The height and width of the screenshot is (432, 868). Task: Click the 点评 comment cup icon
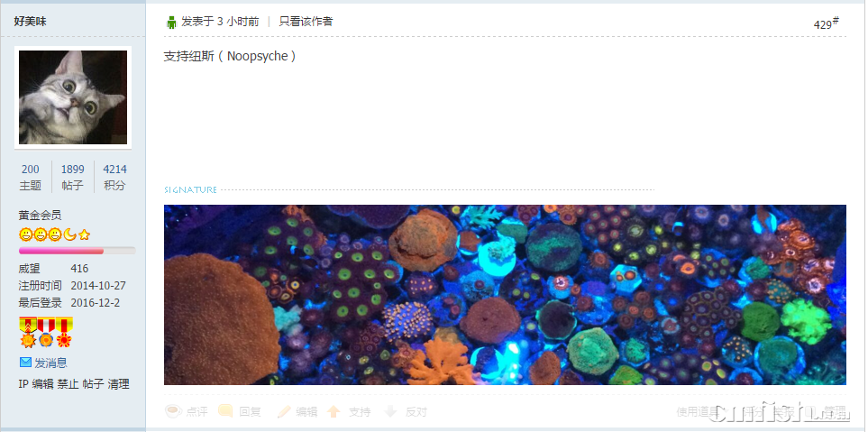pos(173,411)
